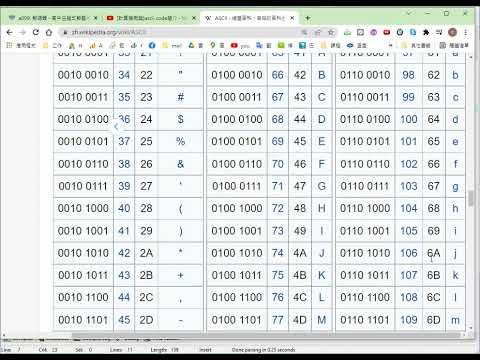This screenshot has width=480, height=360.
Task: Click the horizontal page scrollbar
Action: click(x=267, y=335)
